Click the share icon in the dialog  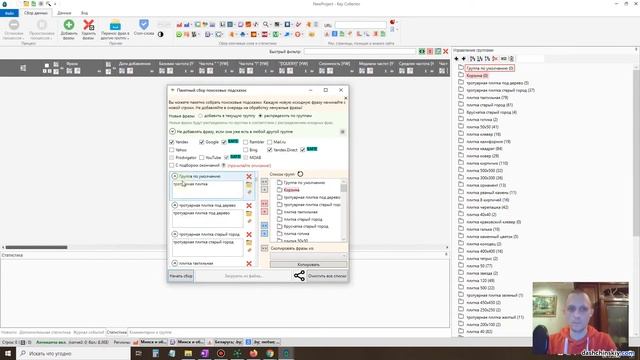[299, 276]
